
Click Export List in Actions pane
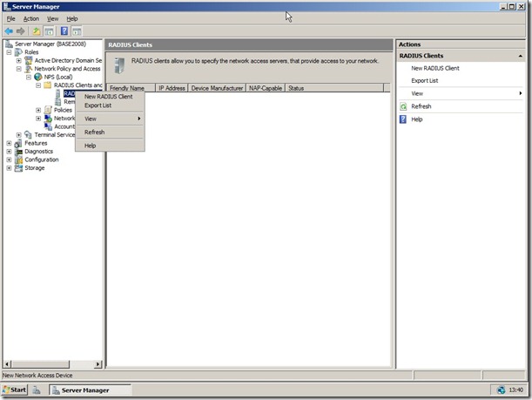[424, 81]
